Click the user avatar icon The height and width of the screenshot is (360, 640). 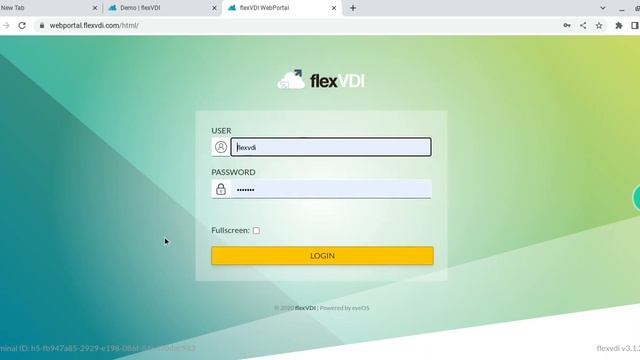click(x=221, y=147)
